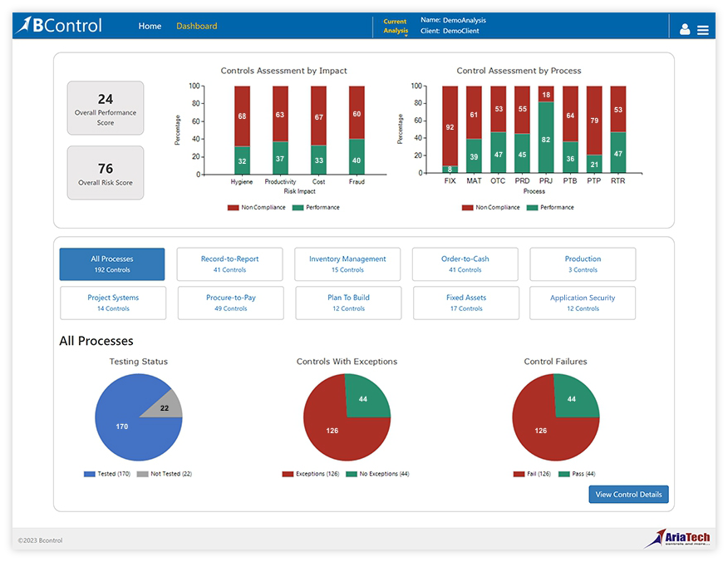The height and width of the screenshot is (562, 728).
Task: Click the grey 22 Not Tested slice
Action: [165, 407]
